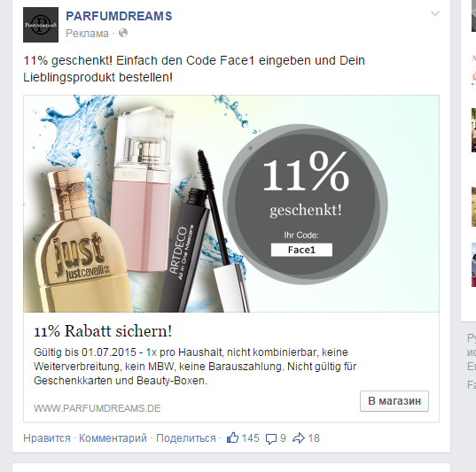Open the '11% Rabatt sichern!' headline
This screenshot has height=472, width=476.
103,331
